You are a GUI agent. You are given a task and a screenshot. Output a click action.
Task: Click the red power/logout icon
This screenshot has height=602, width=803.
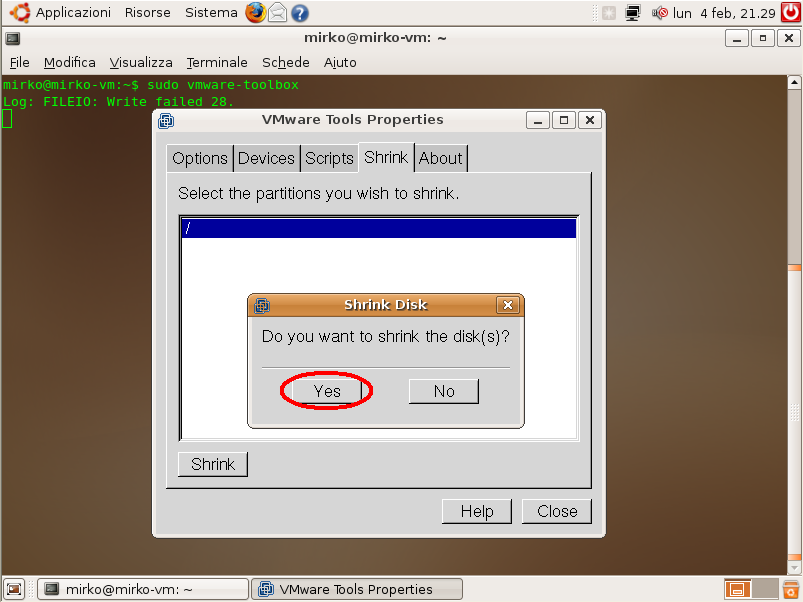[x=791, y=12]
